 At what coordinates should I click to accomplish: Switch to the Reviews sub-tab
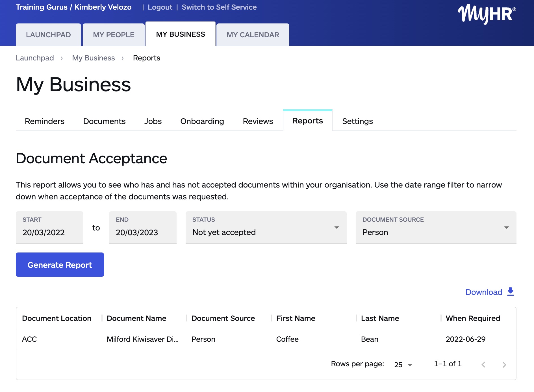(x=258, y=121)
